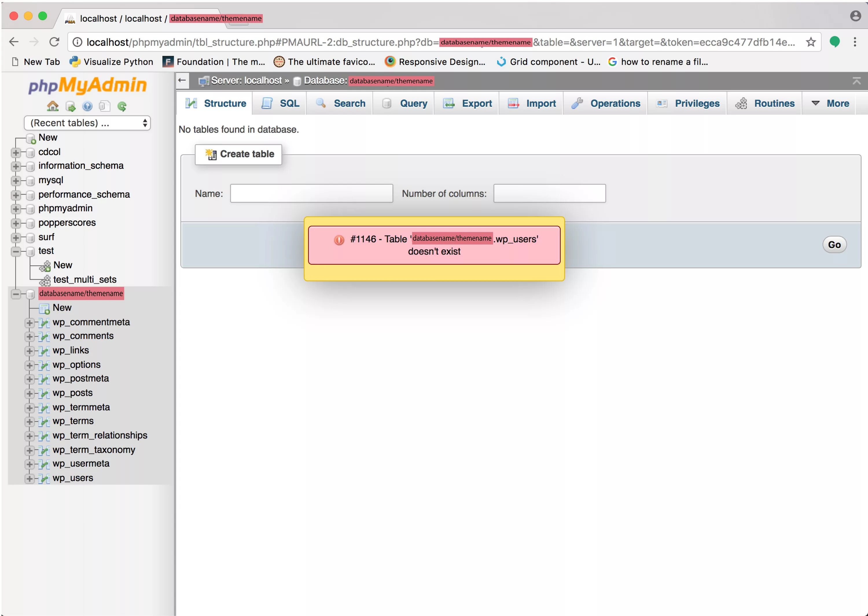Image resolution: width=868 pixels, height=616 pixels.
Task: Click the table Name input field
Action: (311, 193)
